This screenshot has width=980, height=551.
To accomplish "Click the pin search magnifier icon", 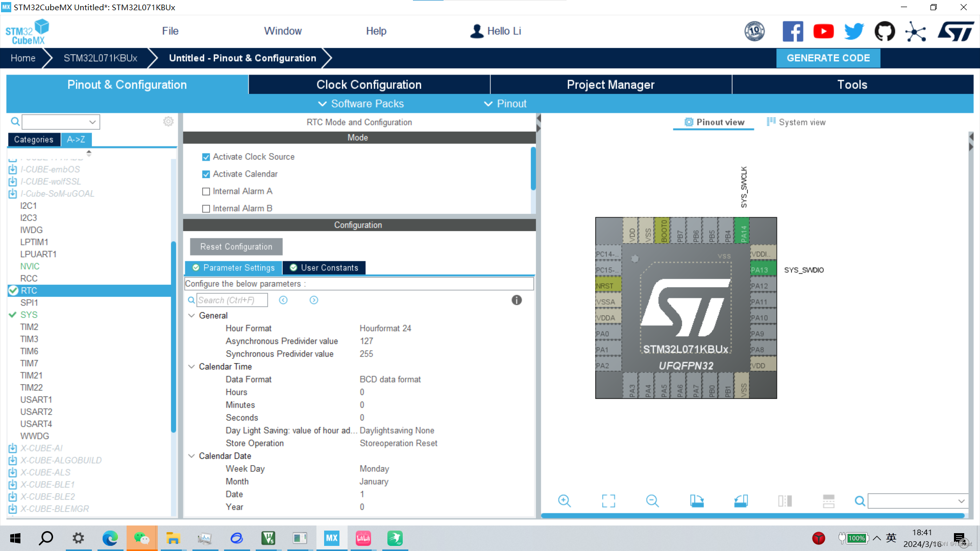I will (860, 501).
